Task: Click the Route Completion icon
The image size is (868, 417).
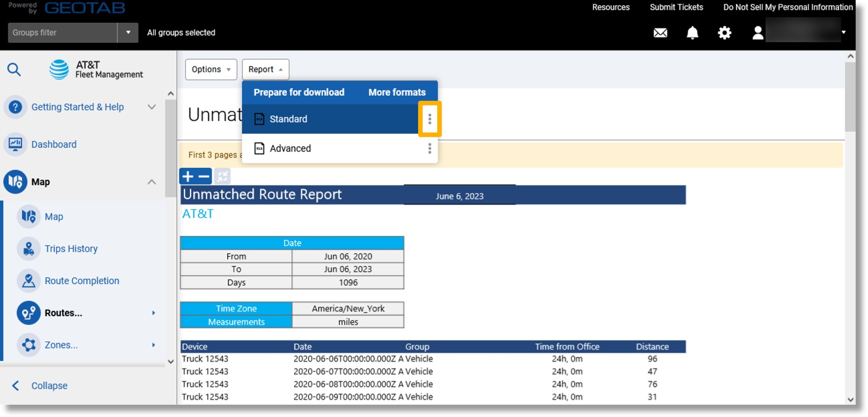Action: coord(28,281)
